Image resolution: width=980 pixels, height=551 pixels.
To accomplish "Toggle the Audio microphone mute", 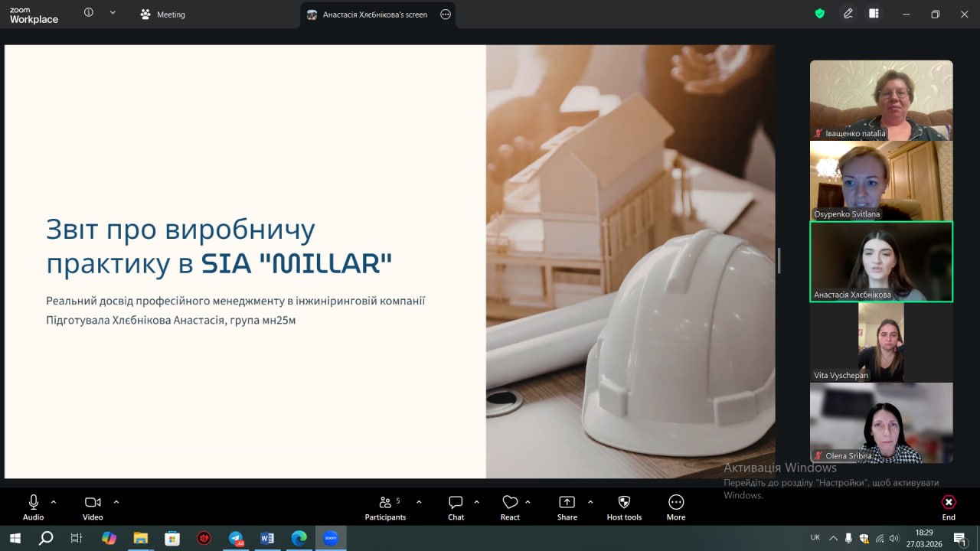I will pos(34,507).
